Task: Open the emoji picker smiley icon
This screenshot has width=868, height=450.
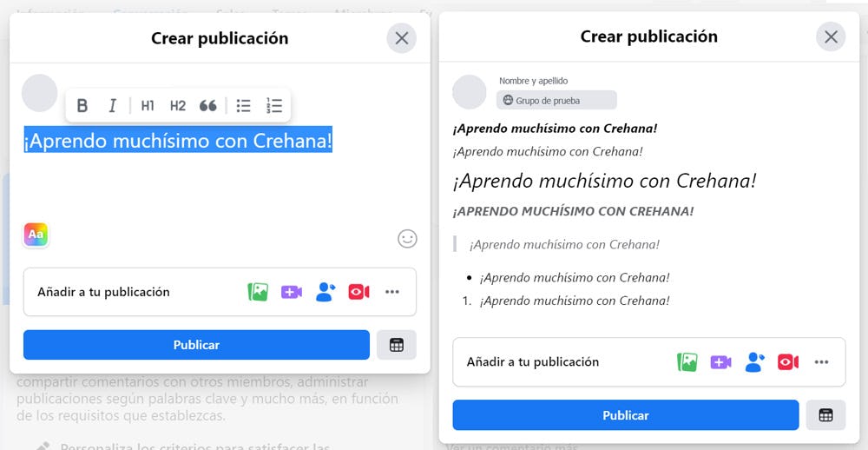Action: 407,238
